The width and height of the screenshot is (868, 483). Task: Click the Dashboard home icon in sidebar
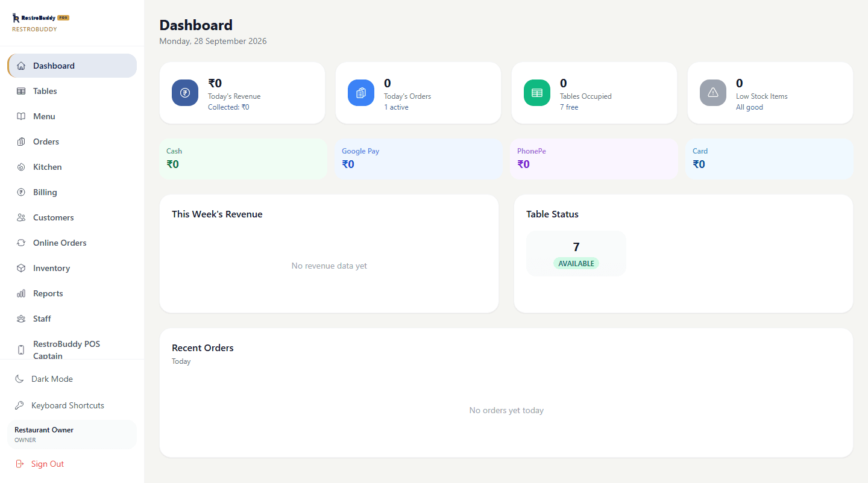pyautogui.click(x=21, y=66)
